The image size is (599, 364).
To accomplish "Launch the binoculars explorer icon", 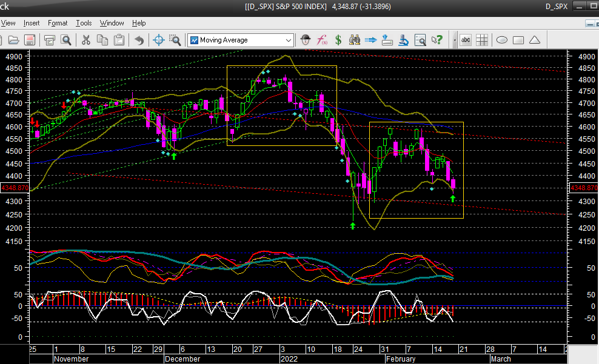I will pos(355,40).
